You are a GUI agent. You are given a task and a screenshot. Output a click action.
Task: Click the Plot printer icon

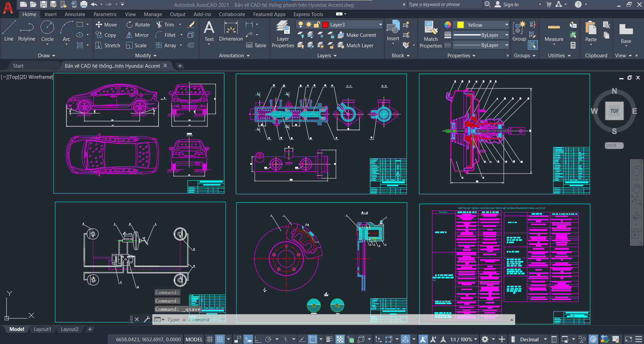click(84, 4)
